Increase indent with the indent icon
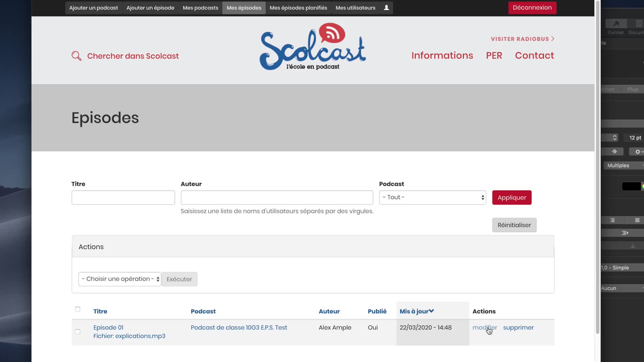Screen dimensions: 644x362 [x=625, y=233]
